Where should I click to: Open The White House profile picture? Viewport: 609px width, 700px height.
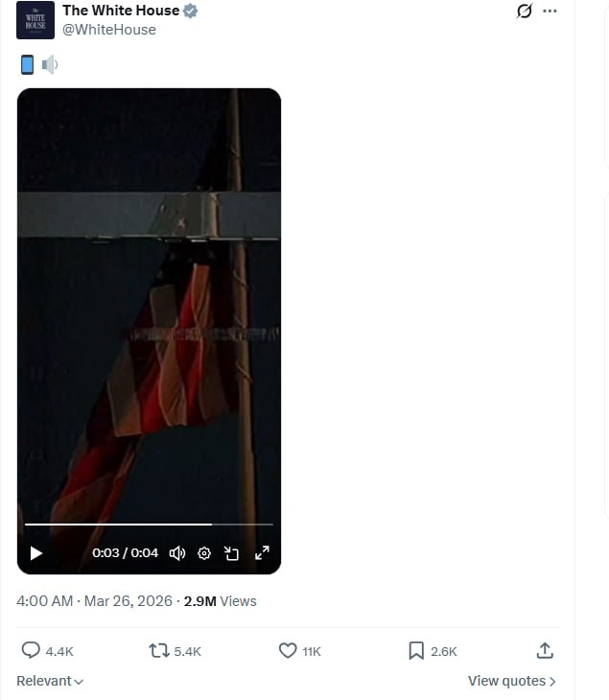click(35, 20)
